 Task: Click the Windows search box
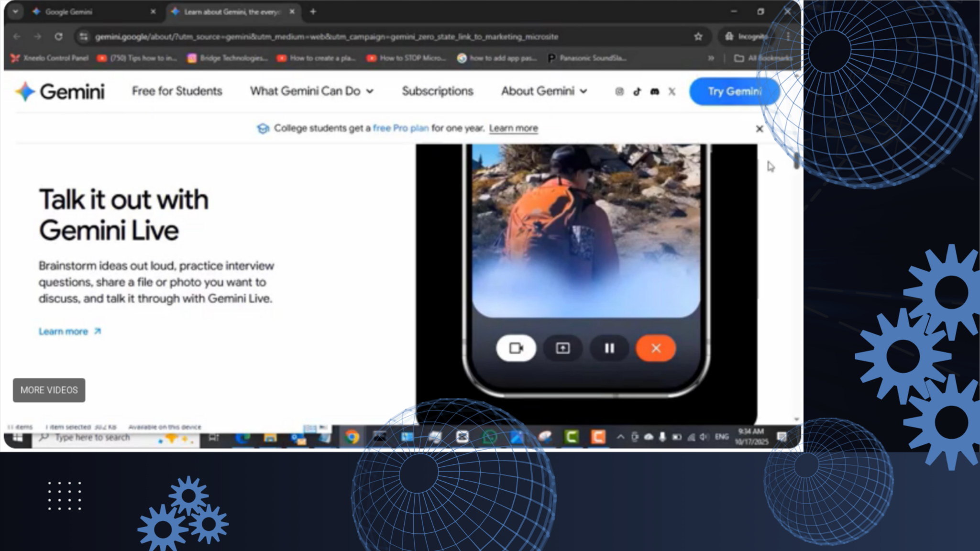click(96, 436)
